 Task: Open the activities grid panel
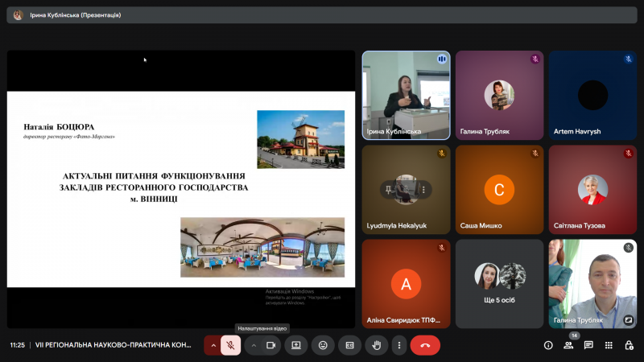pyautogui.click(x=609, y=345)
